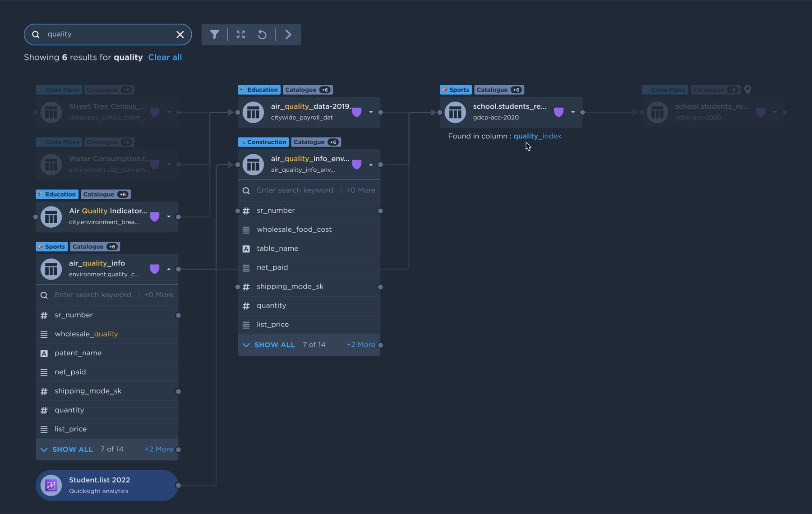Click the Education tag above air_quality_data-2019
The height and width of the screenshot is (514, 812).
point(259,90)
